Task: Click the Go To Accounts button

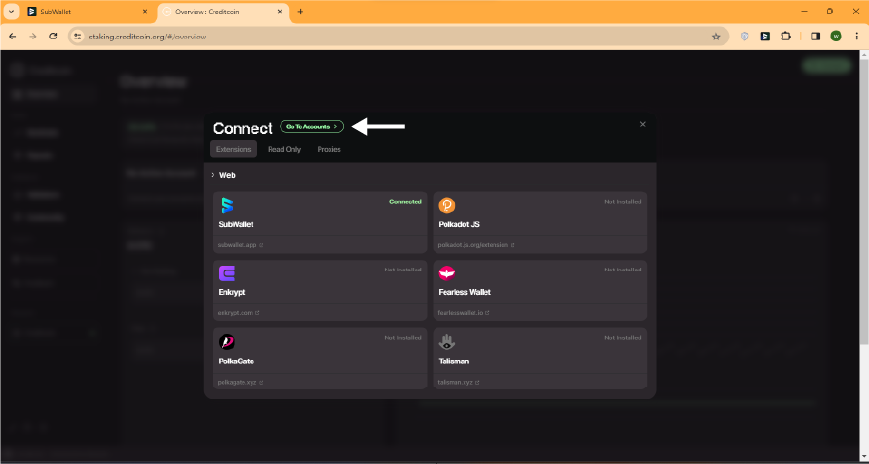Action: 312,126
